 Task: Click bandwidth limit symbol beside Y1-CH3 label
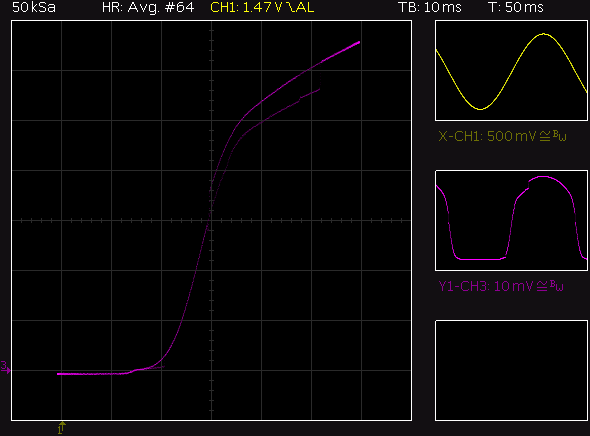557,286
